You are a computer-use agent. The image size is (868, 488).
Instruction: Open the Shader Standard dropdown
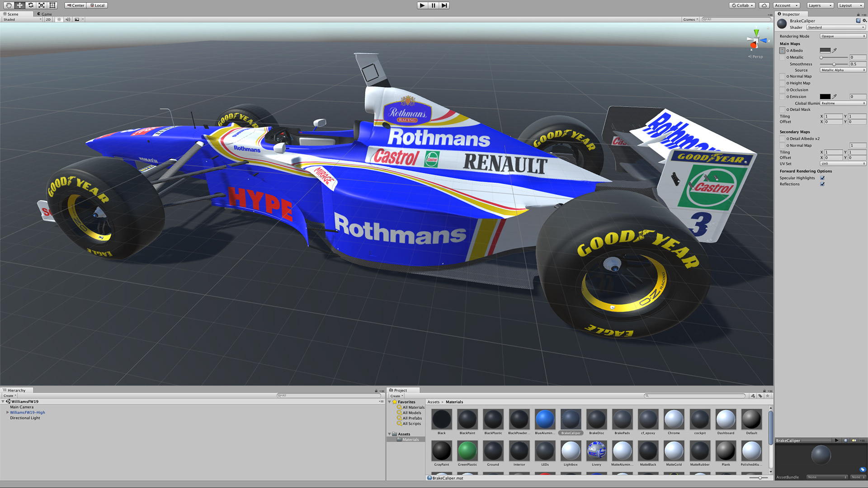coord(836,27)
